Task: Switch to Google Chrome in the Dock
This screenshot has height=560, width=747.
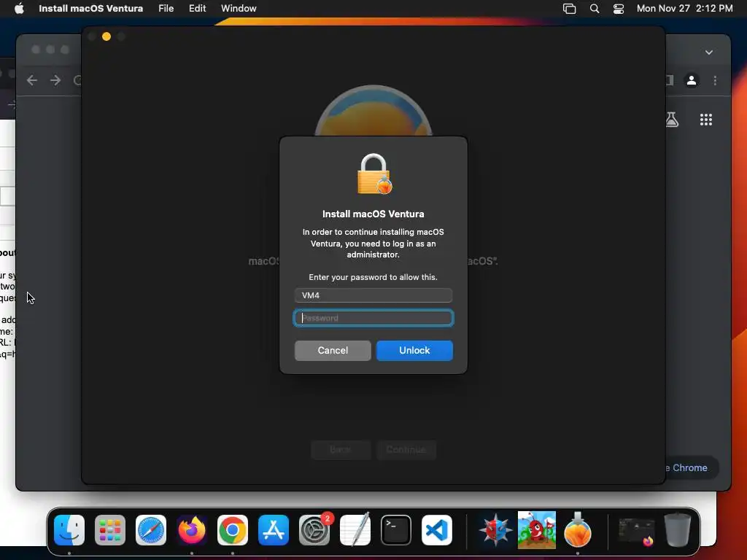Action: click(233, 530)
